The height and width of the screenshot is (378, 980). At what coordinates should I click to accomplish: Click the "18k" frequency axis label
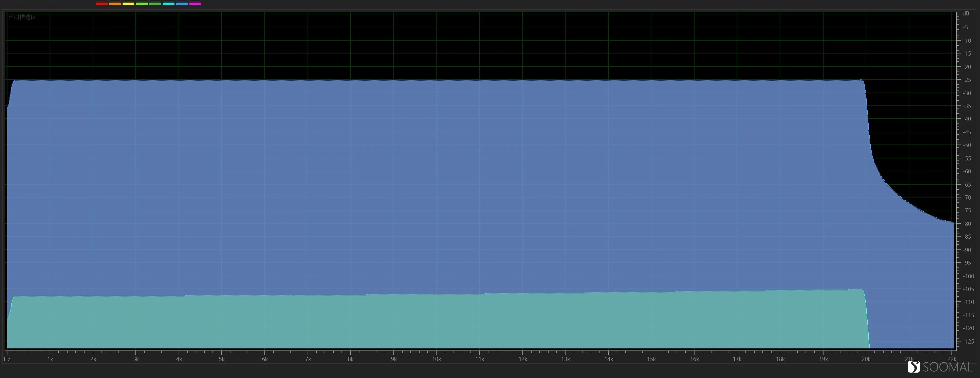point(780,359)
